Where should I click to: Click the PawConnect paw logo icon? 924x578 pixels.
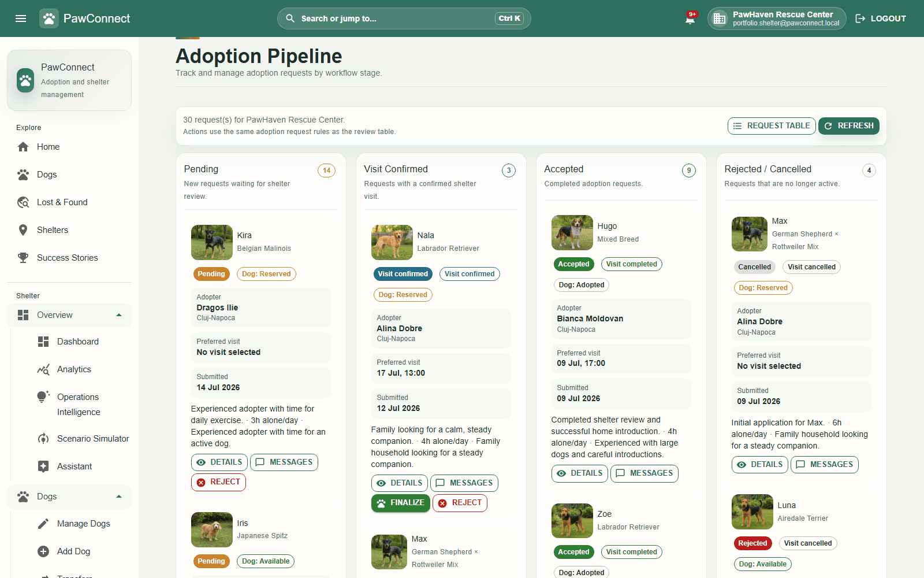[x=49, y=18]
